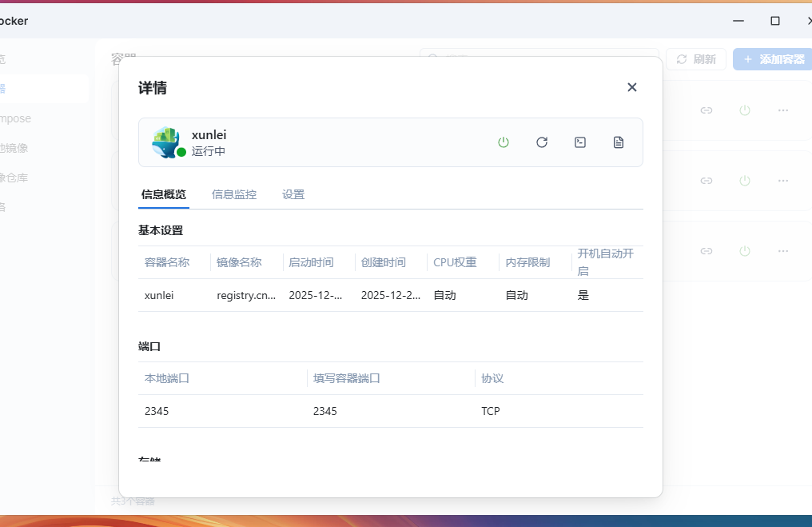Open the 设置 tab in the details dialog
Image resolution: width=812 pixels, height=527 pixels.
(293, 194)
